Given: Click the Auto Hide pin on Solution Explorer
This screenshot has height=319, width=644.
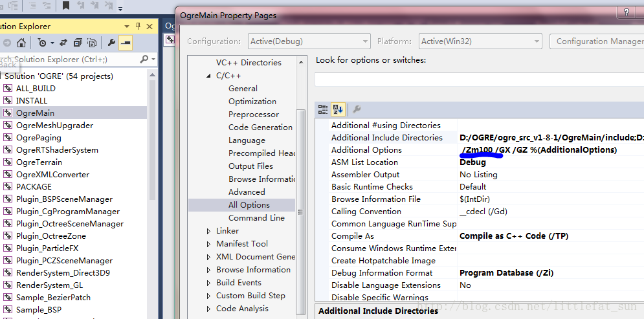Looking at the screenshot, I should point(138,27).
